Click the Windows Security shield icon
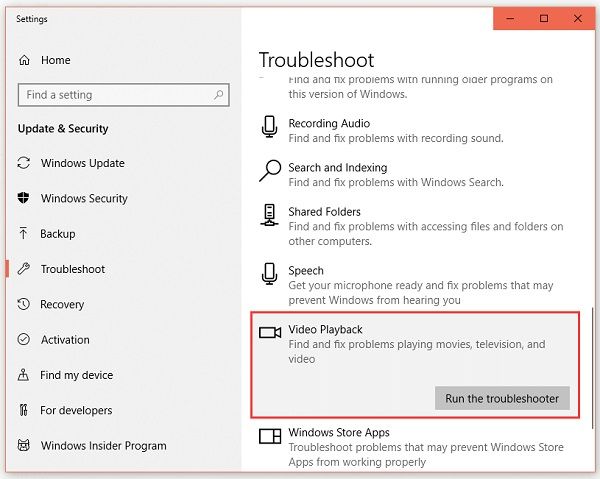 (x=24, y=198)
